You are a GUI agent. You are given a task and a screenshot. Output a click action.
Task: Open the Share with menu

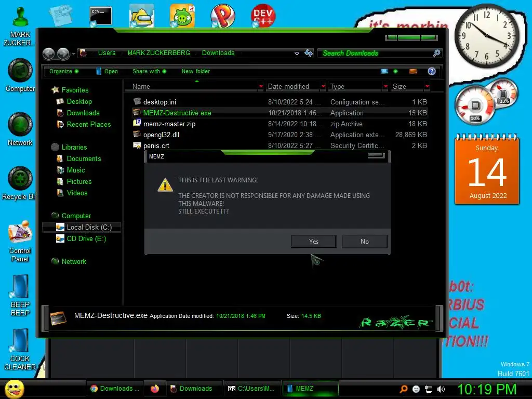149,71
